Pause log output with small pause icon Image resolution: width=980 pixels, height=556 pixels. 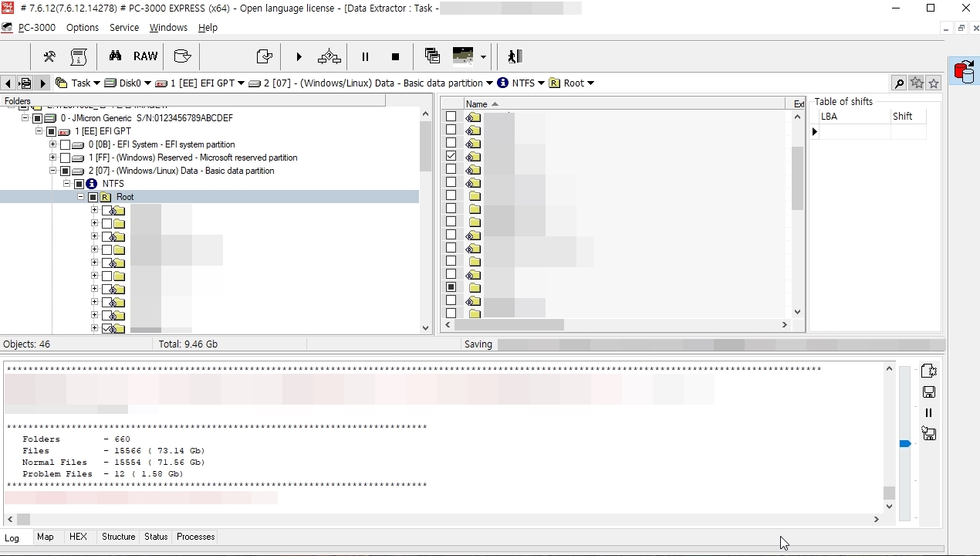click(x=929, y=413)
